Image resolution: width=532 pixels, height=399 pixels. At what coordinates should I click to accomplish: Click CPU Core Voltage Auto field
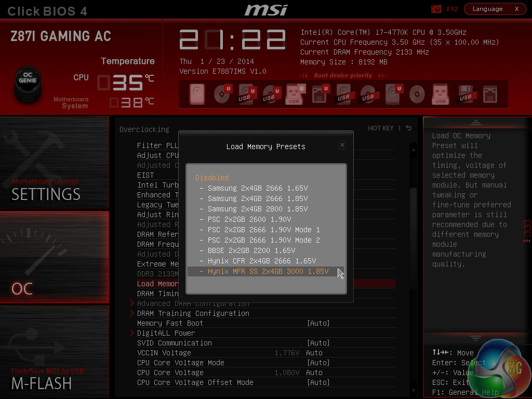pyautogui.click(x=314, y=372)
